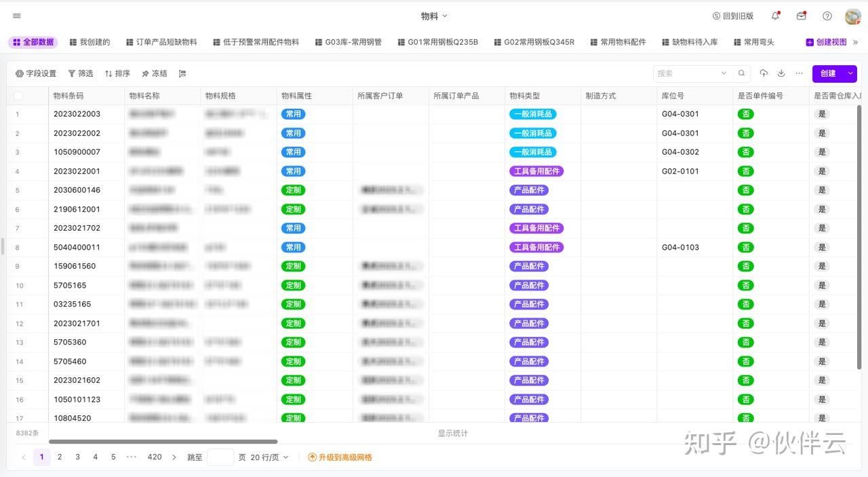The width and height of the screenshot is (868, 477).
Task: Click the download export icon
Action: point(781,73)
